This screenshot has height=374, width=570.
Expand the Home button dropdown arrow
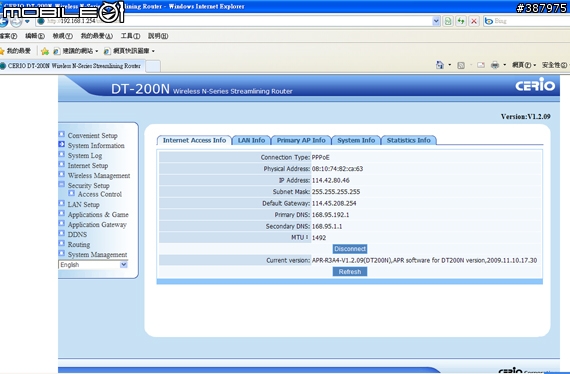pos(450,65)
